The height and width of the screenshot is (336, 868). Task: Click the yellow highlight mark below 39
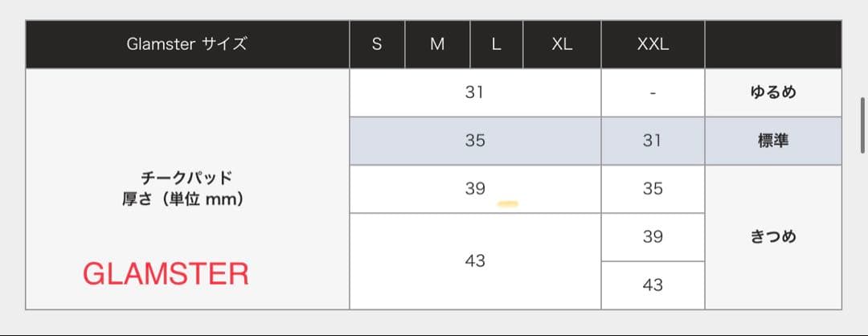(x=508, y=203)
